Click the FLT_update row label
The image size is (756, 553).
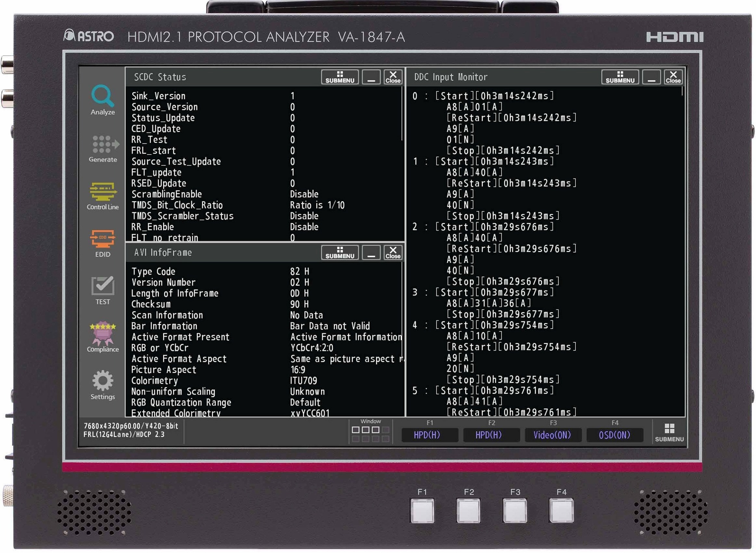156,173
